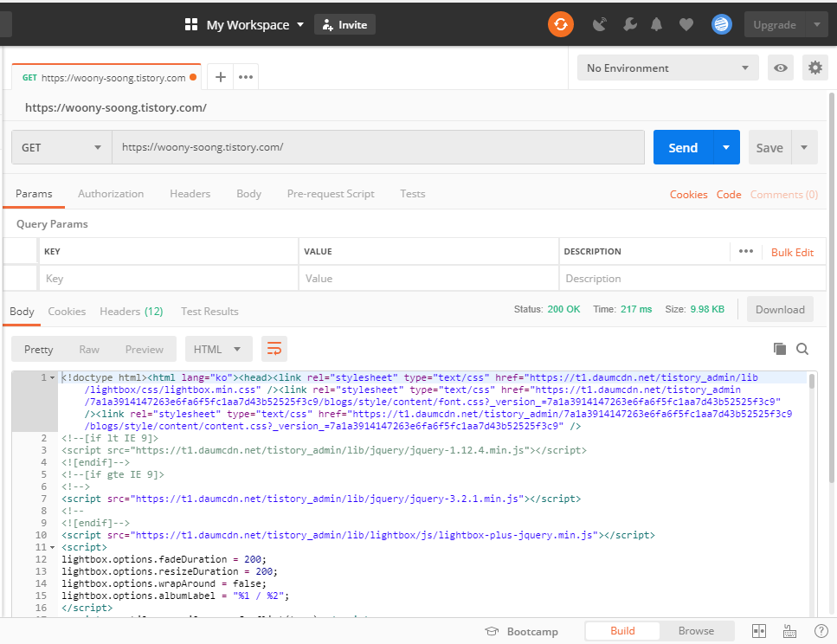The image size is (837, 644).
Task: Click the environment quick look eye icon
Action: click(x=781, y=68)
